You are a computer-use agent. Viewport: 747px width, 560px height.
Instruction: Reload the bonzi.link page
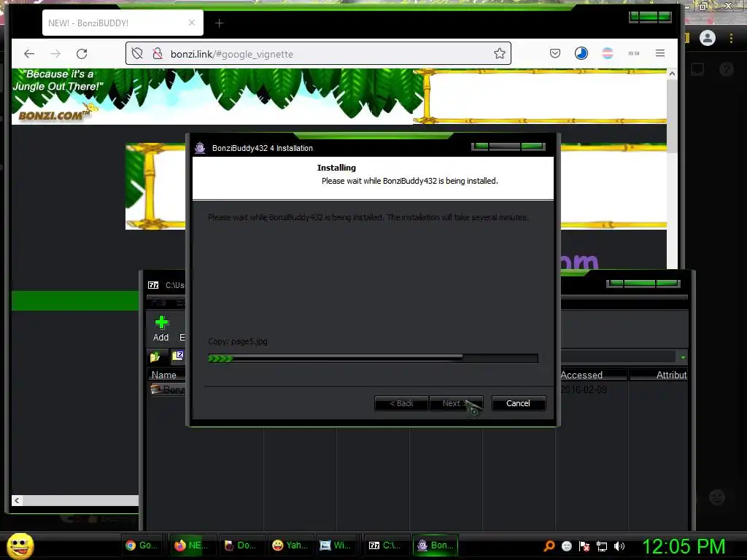tap(82, 54)
